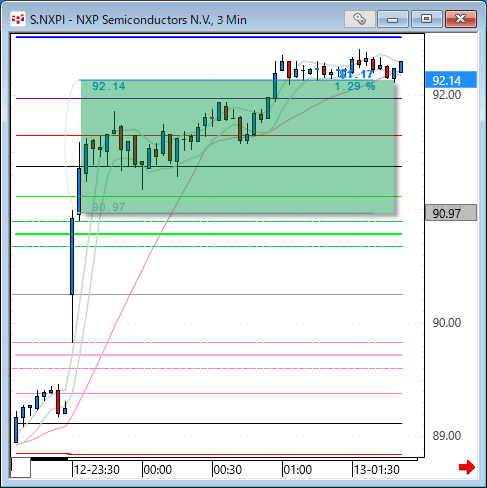Image resolution: width=487 pixels, height=488 pixels.
Task: Click the 1.29 % label in green rectangle
Action: point(355,86)
